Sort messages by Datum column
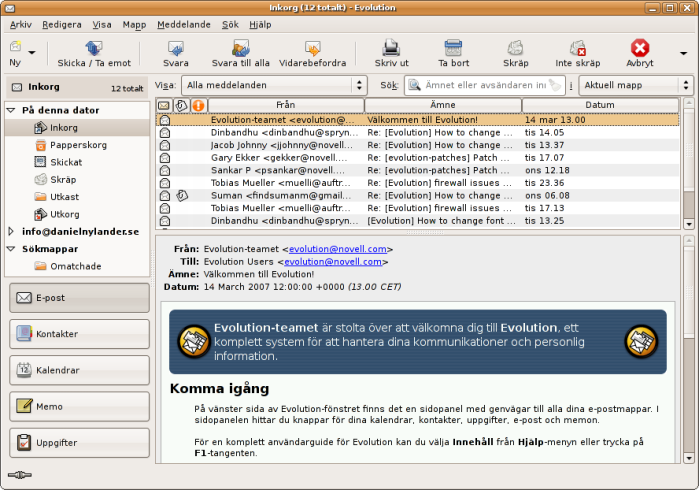Image resolution: width=699 pixels, height=490 pixels. point(600,105)
